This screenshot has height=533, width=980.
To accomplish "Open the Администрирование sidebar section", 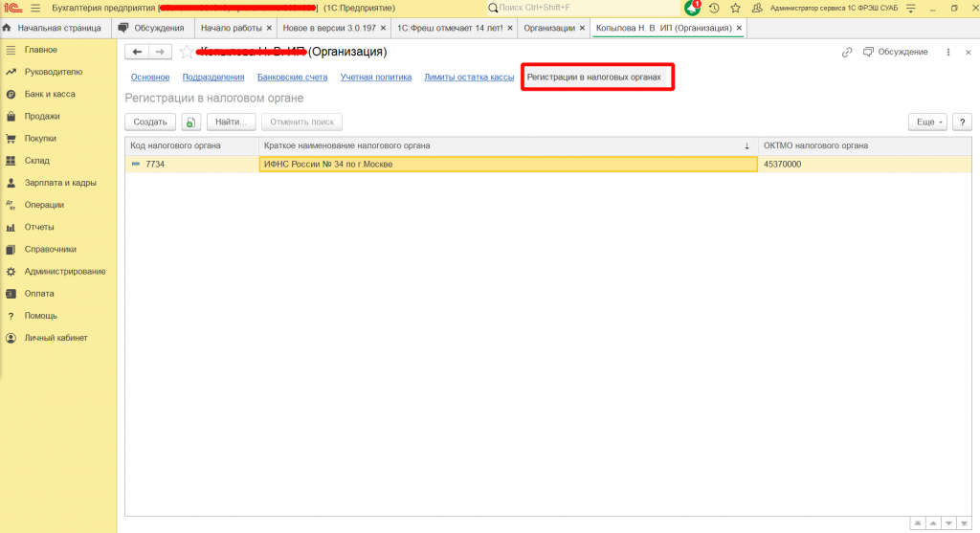I will [65, 272].
